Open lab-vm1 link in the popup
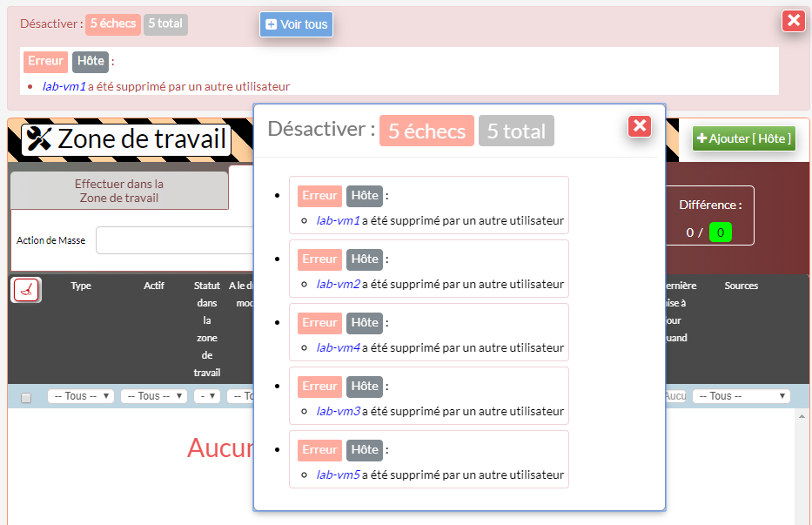 coord(339,221)
